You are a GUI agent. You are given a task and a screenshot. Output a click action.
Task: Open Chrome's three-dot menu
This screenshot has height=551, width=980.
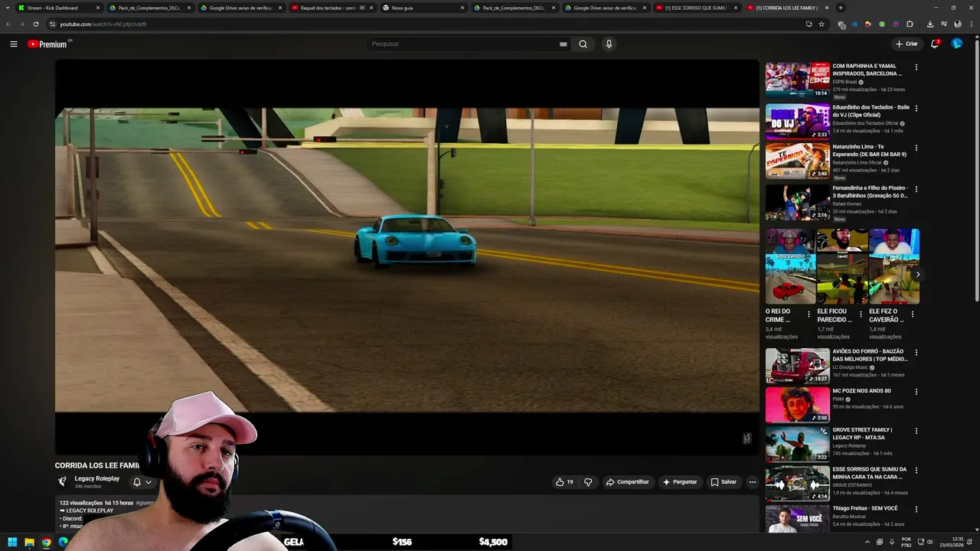tap(972, 24)
